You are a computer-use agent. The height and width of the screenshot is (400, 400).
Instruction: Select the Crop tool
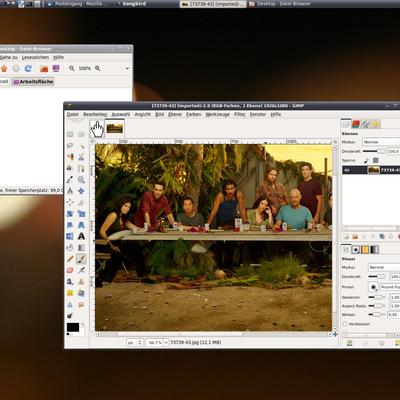[x=81, y=202]
